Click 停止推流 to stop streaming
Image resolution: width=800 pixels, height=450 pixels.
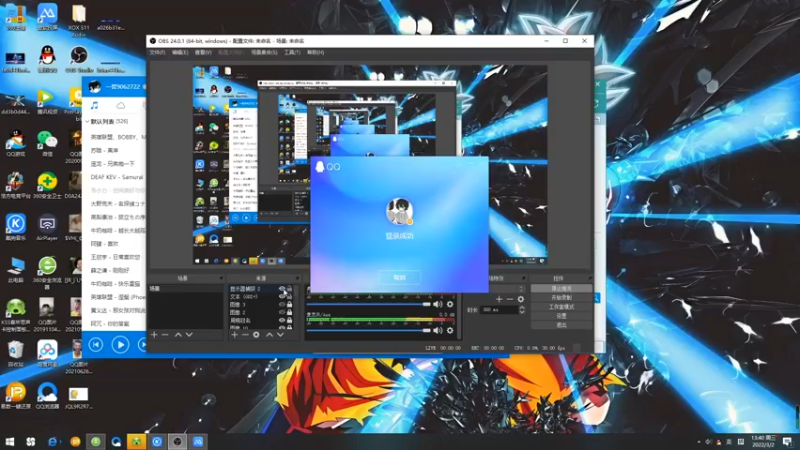(561, 289)
